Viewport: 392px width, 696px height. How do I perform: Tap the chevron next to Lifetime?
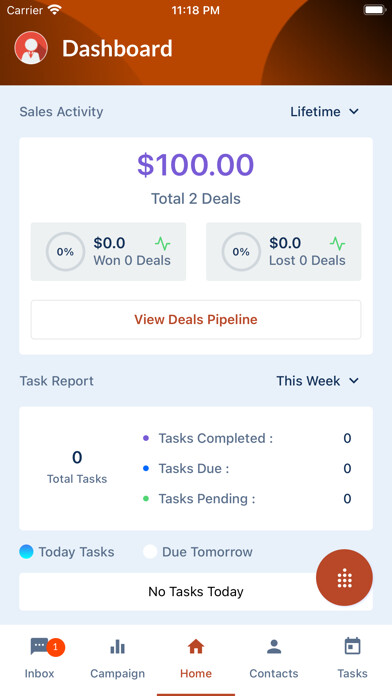coord(354,111)
